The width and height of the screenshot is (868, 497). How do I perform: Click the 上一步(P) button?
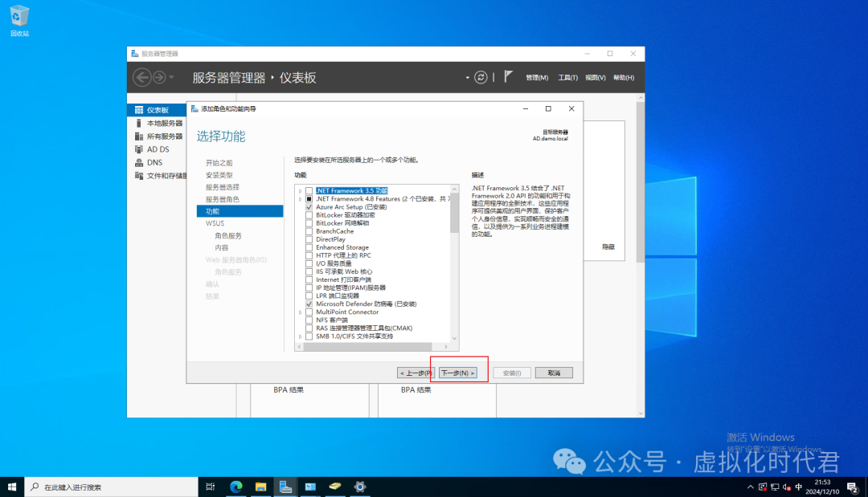[416, 373]
